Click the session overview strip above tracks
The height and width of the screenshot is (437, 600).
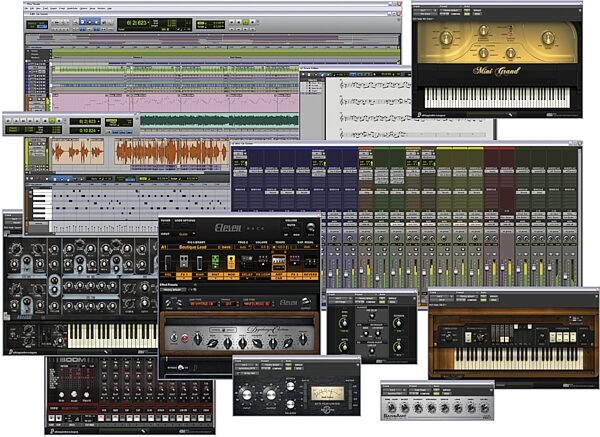click(x=212, y=39)
